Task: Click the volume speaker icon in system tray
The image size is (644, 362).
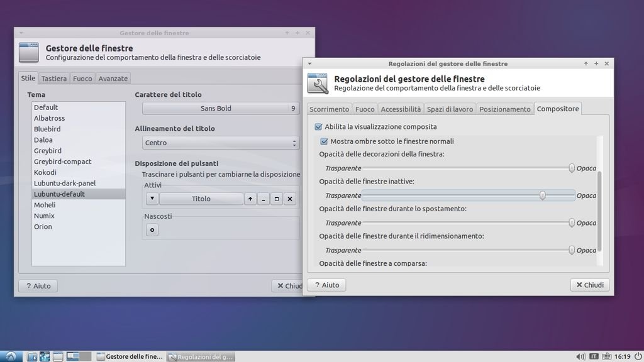Action: pyautogui.click(x=579, y=356)
